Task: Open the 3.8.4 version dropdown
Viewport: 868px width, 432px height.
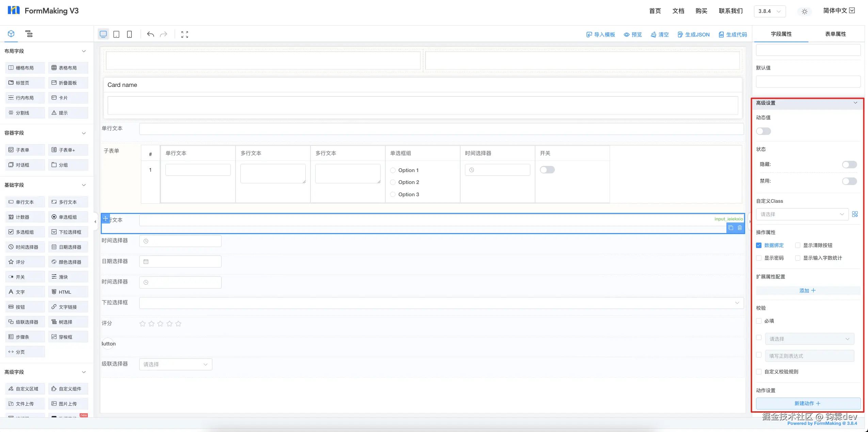Action: (x=770, y=11)
